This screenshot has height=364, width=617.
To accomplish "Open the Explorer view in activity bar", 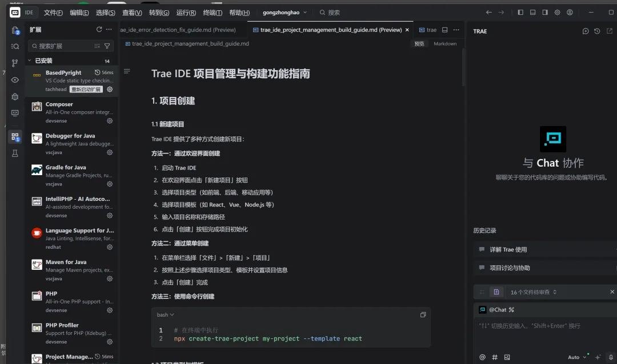I will [15, 30].
